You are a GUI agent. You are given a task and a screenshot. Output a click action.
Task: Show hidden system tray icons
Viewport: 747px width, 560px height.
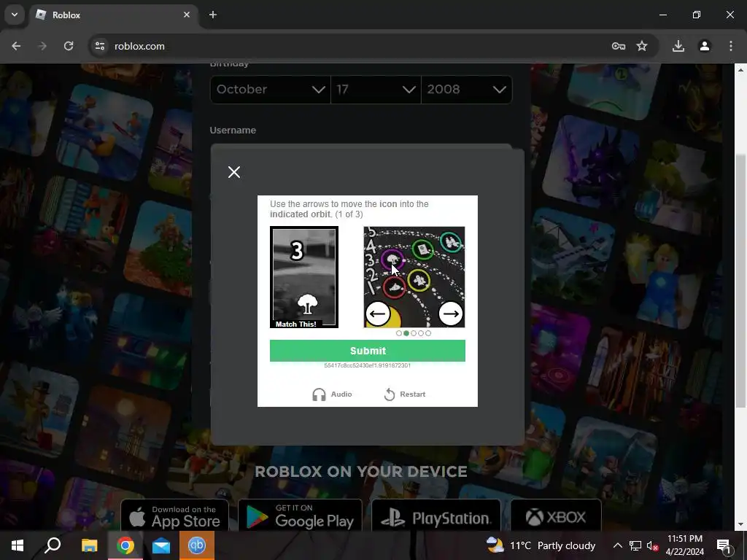617,545
